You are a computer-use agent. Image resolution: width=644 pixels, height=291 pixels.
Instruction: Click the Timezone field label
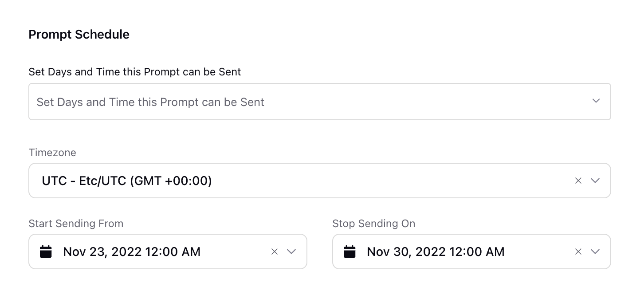[x=52, y=153]
